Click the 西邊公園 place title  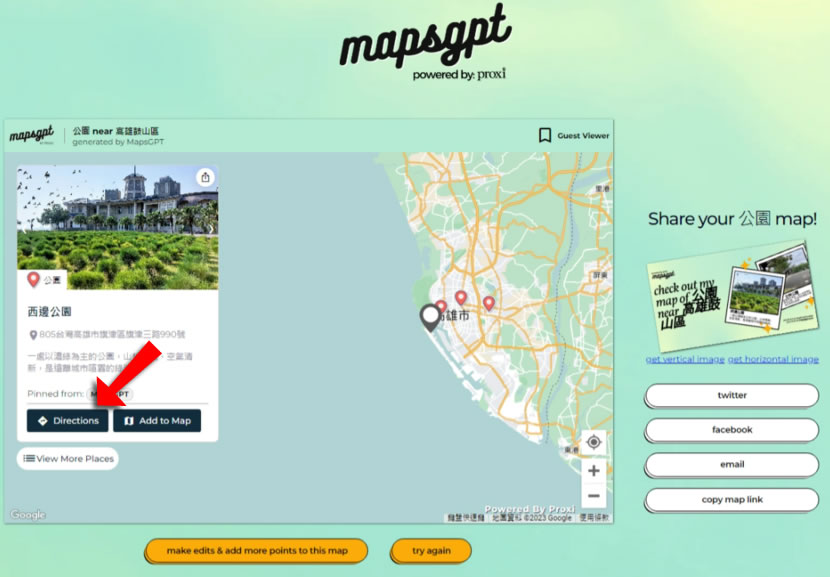click(49, 311)
